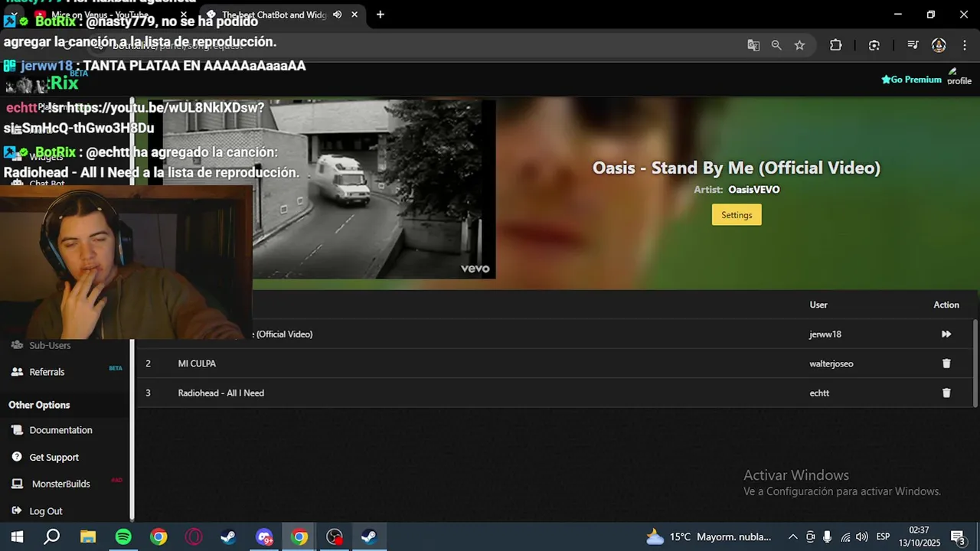Viewport: 980px width, 551px height.
Task: Open the Windows Start menu
Action: point(17,537)
